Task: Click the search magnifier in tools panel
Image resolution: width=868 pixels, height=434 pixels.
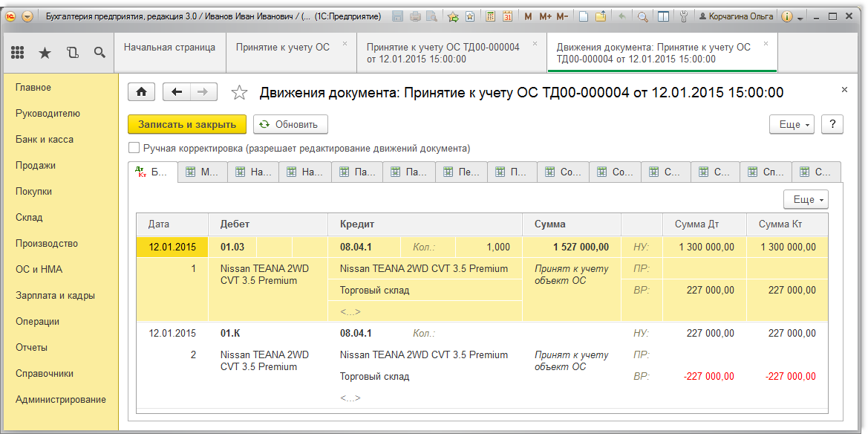Action: pyautogui.click(x=99, y=52)
